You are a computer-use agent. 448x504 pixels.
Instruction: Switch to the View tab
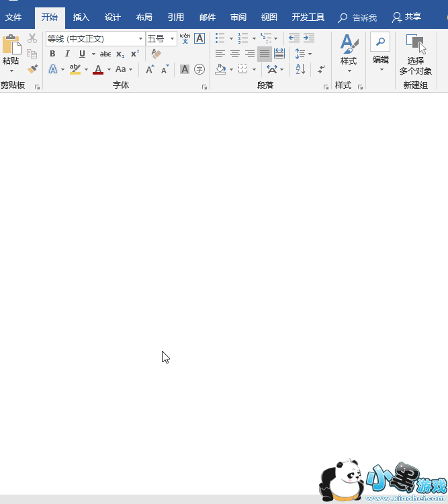[269, 17]
